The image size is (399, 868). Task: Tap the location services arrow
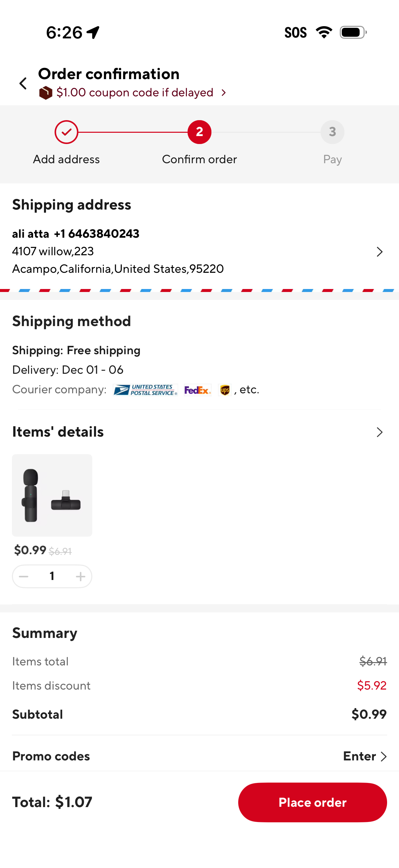92,32
